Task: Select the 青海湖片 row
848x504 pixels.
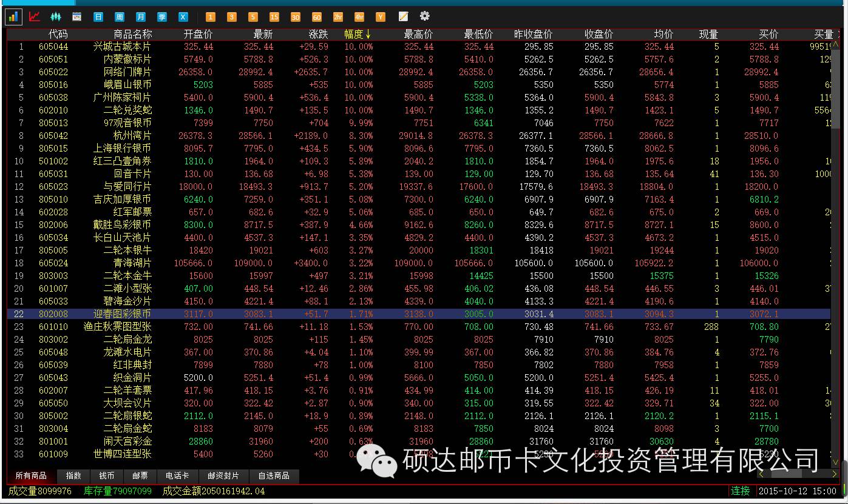Action: click(419, 263)
